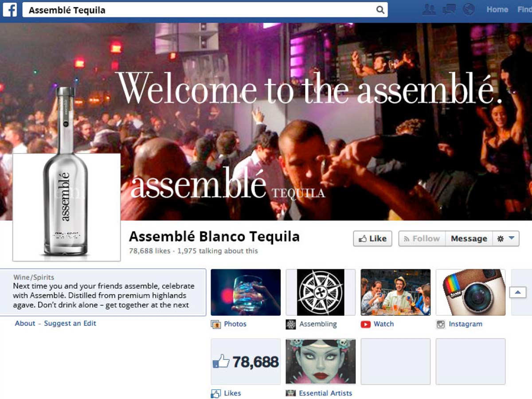532x399 pixels.
Task: Open friend requests icon in top bar
Action: click(429, 9)
